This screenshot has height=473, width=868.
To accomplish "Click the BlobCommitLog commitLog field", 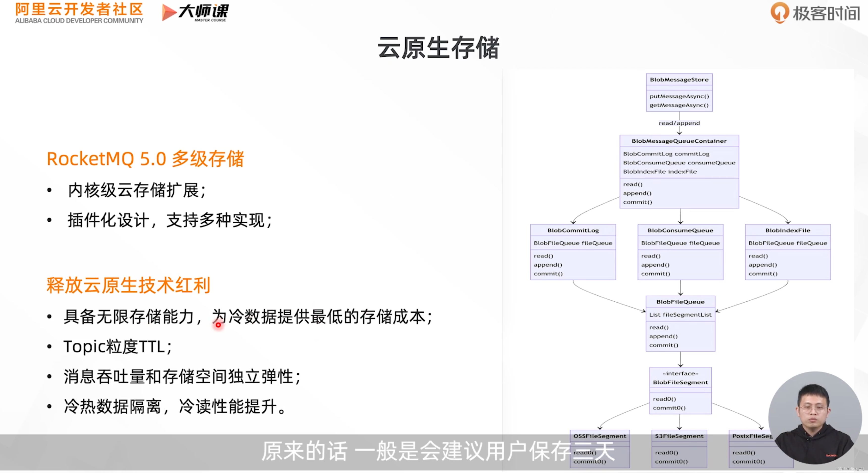I will click(666, 154).
